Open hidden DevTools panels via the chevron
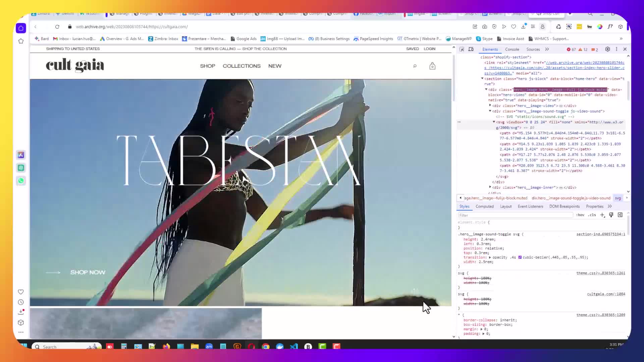This screenshot has height=362, width=644. click(547, 49)
